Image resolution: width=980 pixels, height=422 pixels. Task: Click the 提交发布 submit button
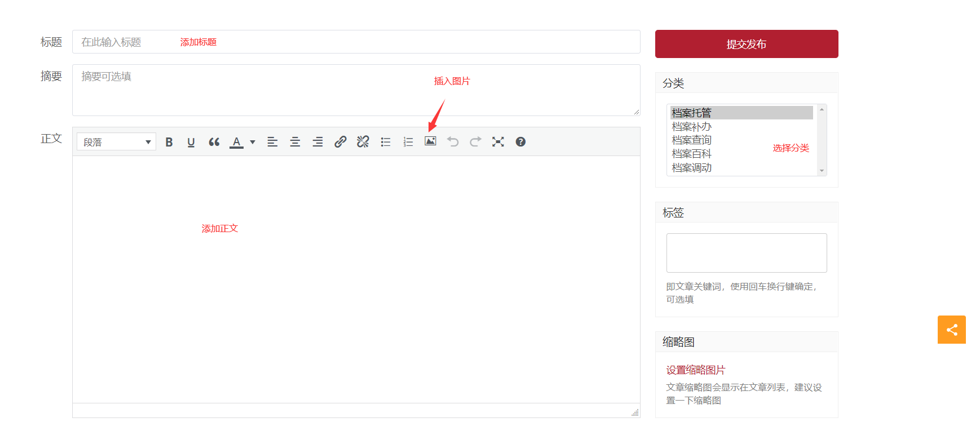pos(746,44)
